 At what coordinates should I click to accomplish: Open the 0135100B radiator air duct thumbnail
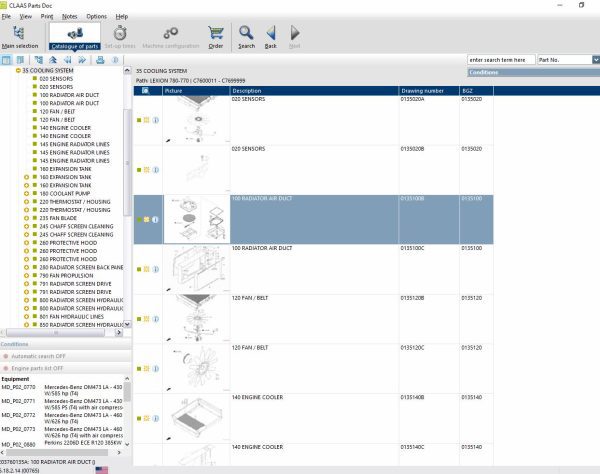click(x=197, y=219)
